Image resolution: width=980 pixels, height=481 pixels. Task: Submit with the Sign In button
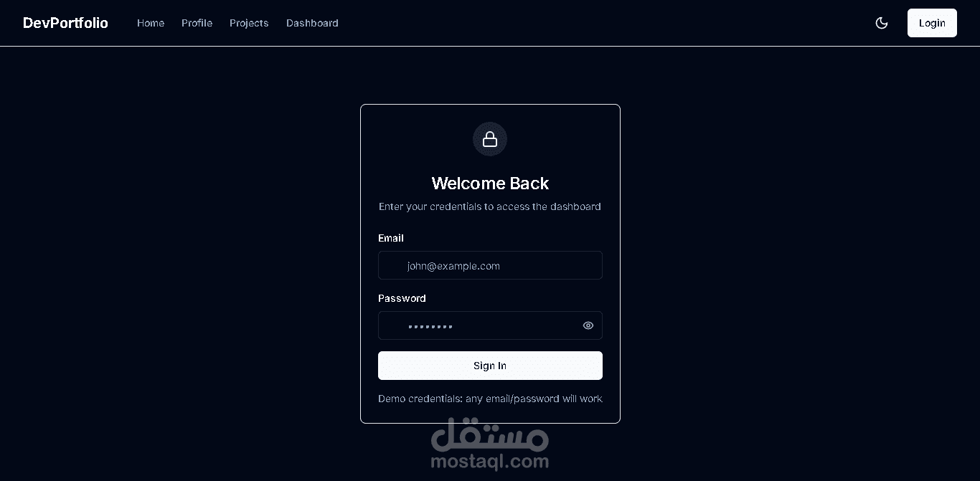[x=490, y=366]
